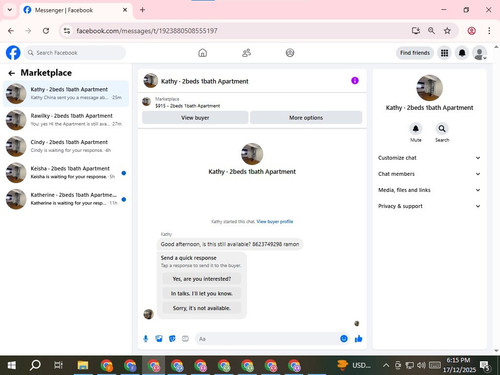Click the browser back arrow
Viewport: 500px width, 375px height.
coord(11,31)
